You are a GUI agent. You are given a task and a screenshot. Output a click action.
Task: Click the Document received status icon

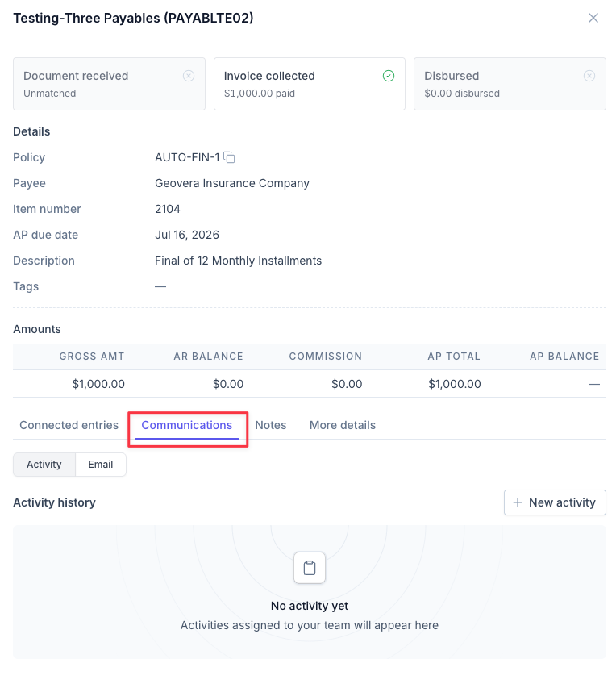(189, 76)
